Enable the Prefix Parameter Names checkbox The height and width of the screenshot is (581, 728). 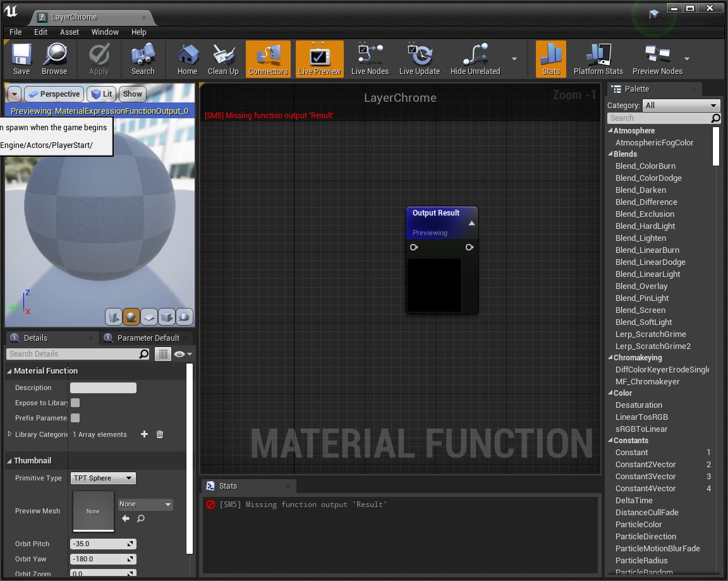[x=75, y=418]
